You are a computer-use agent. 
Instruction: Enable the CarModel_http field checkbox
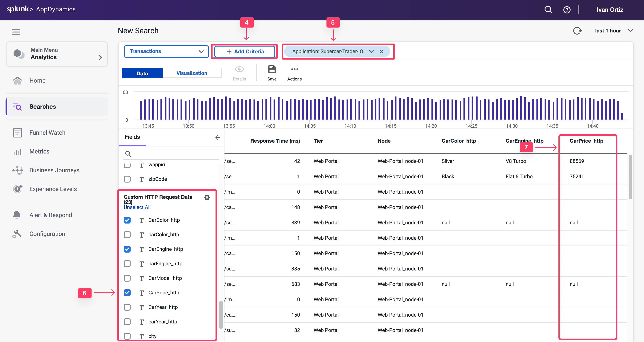tap(127, 278)
